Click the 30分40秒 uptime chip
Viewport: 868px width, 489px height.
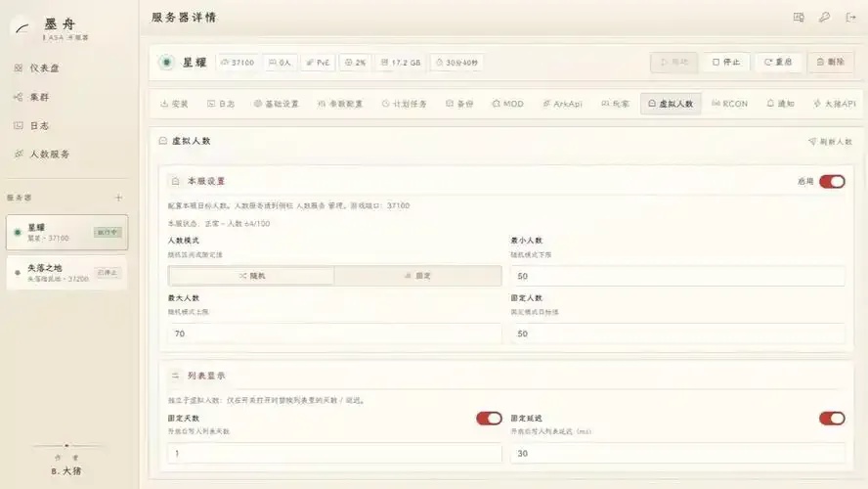(456, 63)
